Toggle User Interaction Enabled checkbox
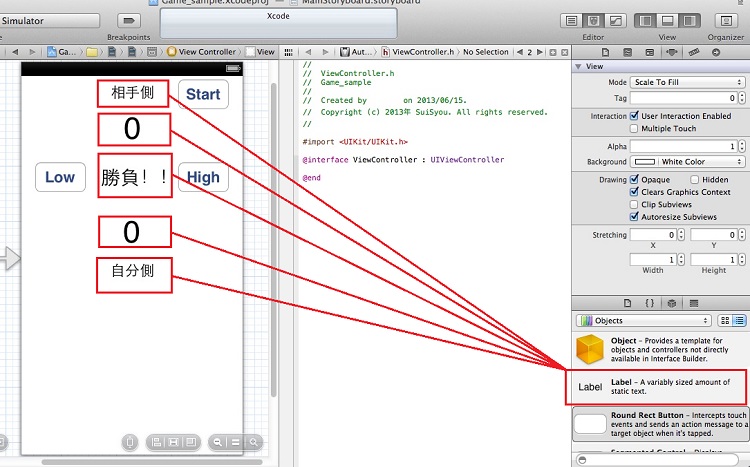This screenshot has height=467, width=750. coord(634,116)
